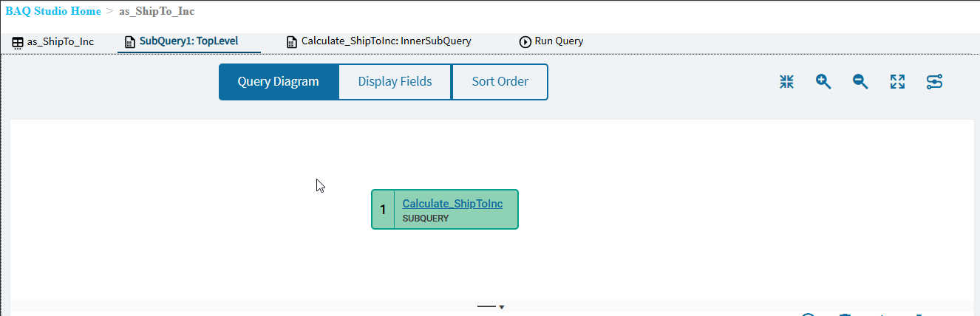Go to BAQ Studio Home breadcrumb
Screen dimensions: 980x316
coord(53,11)
